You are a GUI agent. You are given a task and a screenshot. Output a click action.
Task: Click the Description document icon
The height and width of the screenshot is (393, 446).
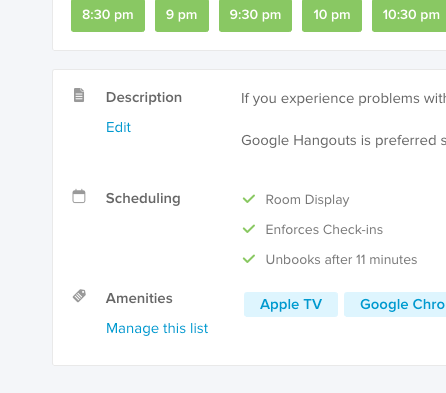tap(79, 95)
